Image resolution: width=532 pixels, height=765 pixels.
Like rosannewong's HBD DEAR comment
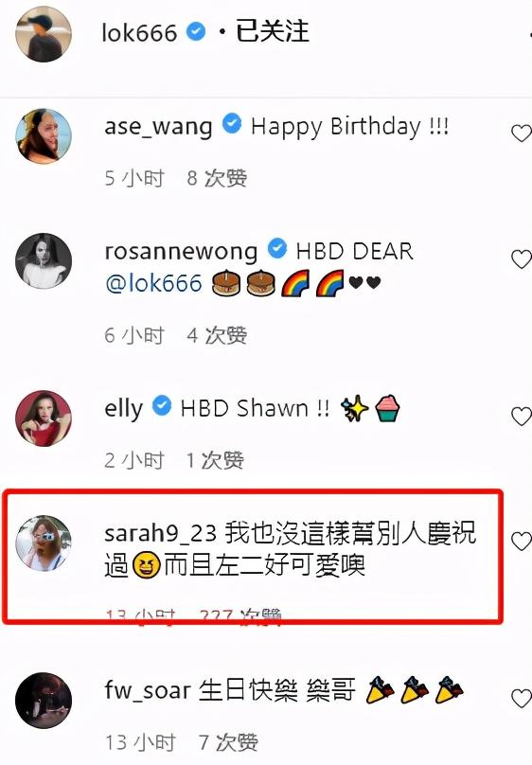(x=522, y=259)
